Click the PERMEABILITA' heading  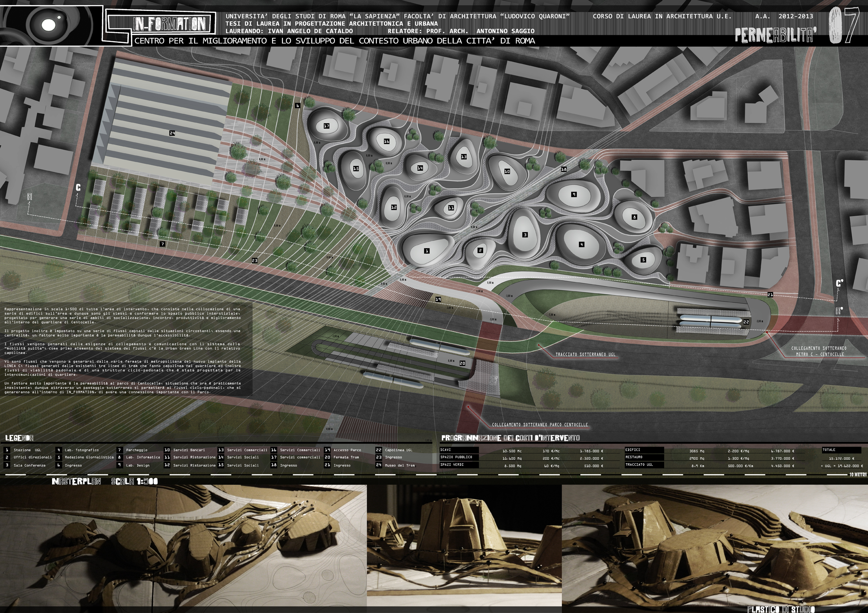776,36
